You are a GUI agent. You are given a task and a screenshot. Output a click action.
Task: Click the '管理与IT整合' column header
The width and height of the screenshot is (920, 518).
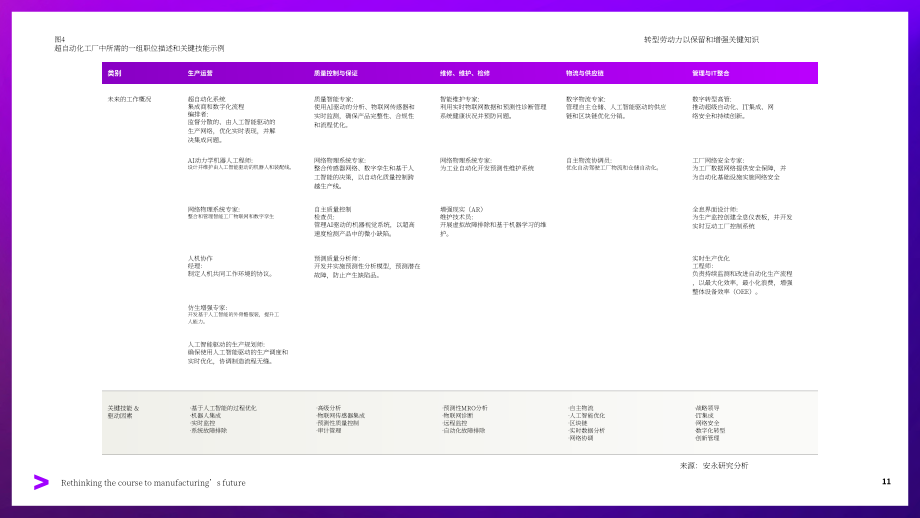711,73
